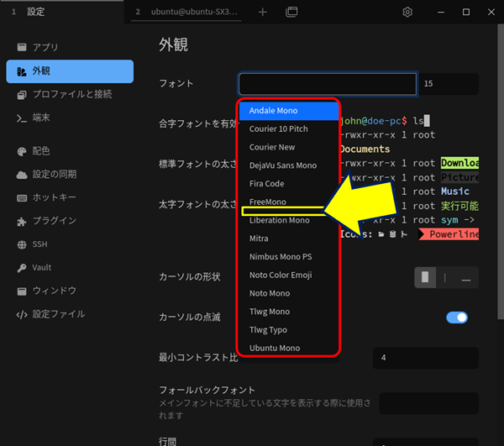This screenshot has height=446, width=504.
Task: Open the 端末 settings section
Action: 70,118
